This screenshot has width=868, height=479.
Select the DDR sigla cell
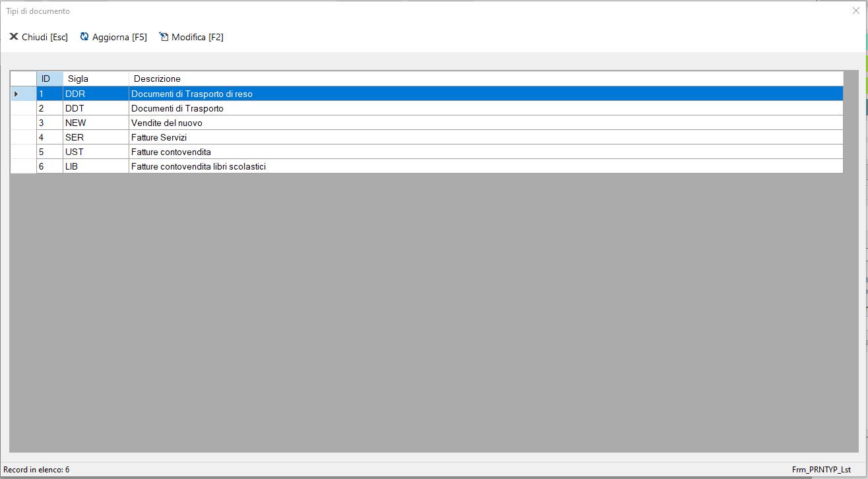(x=96, y=94)
